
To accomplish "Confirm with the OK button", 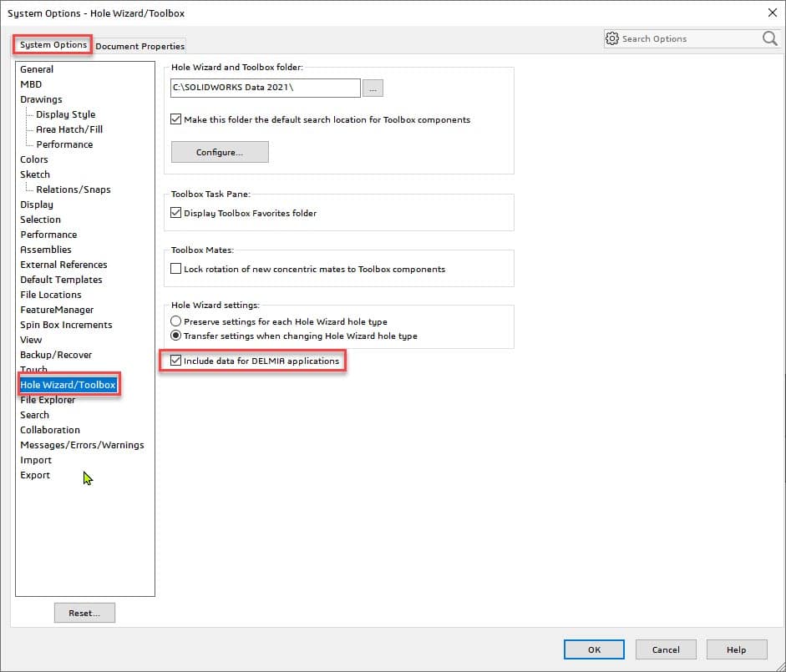I will tap(594, 649).
